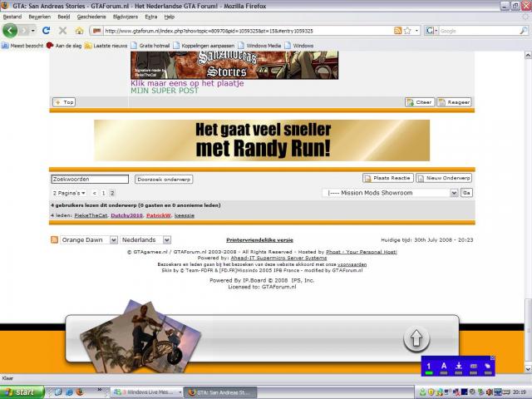Go to the home page icon
This screenshot has width=532, height=399.
(79, 31)
